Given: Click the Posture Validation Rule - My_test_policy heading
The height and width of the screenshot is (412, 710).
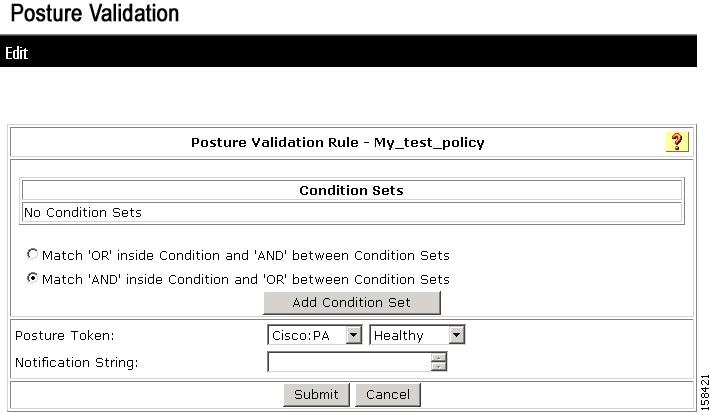Looking at the screenshot, I should point(337,142).
